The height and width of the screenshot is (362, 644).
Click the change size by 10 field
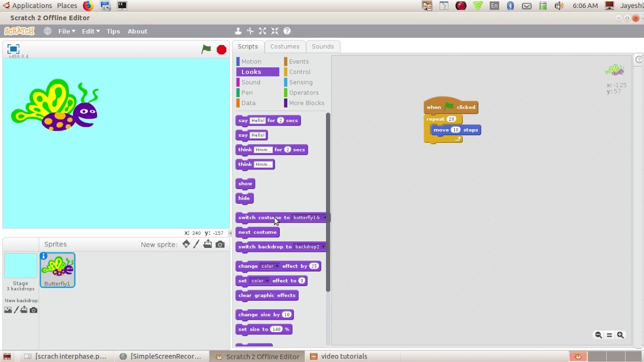[x=286, y=315]
